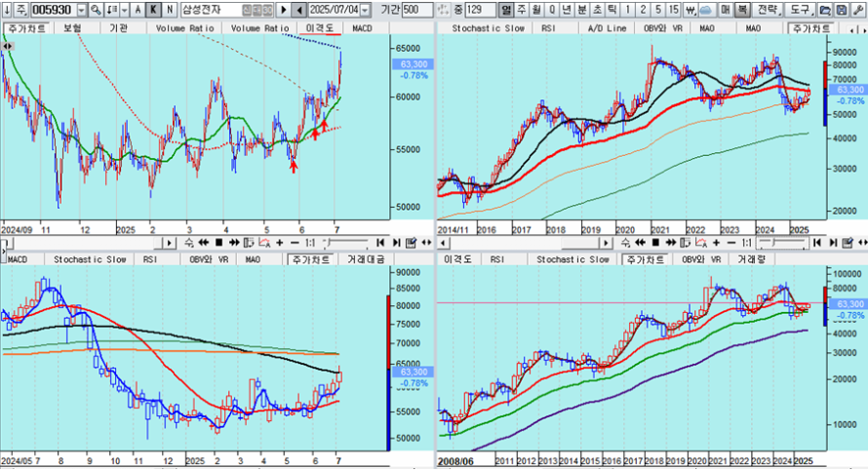Viewport: 868px width, 470px height.
Task: Click the 기간 period input field 500
Action: tap(416, 9)
